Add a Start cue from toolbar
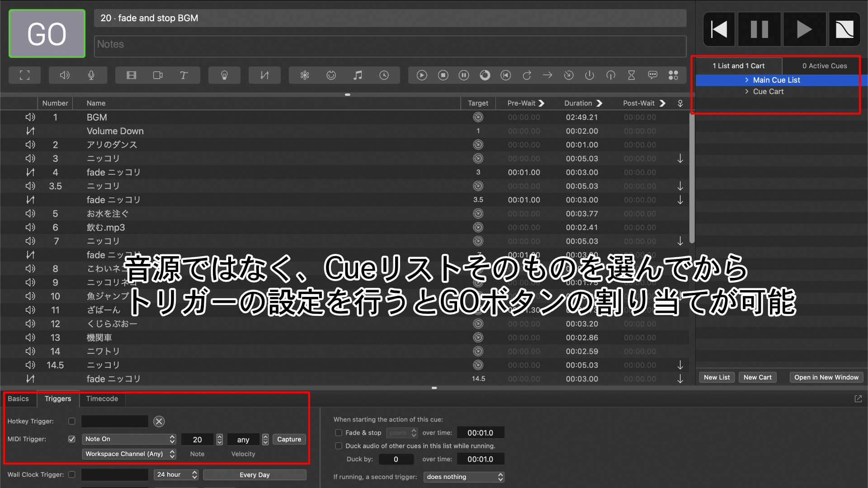 click(422, 75)
